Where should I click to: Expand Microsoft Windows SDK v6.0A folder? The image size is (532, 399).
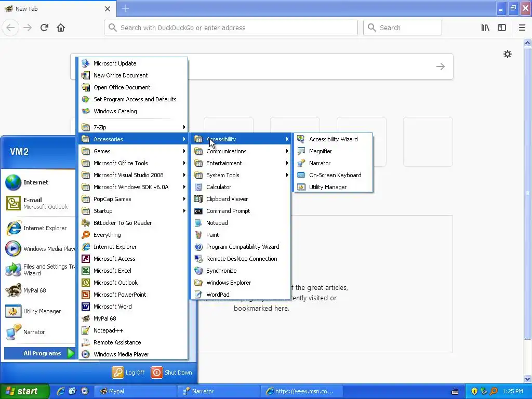tap(134, 187)
